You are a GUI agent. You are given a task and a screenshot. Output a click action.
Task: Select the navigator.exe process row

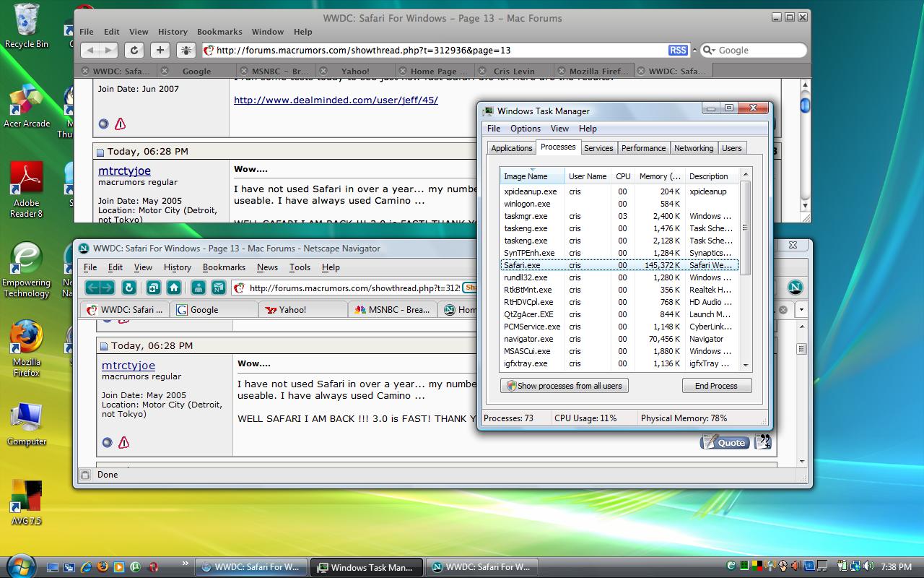tap(620, 339)
